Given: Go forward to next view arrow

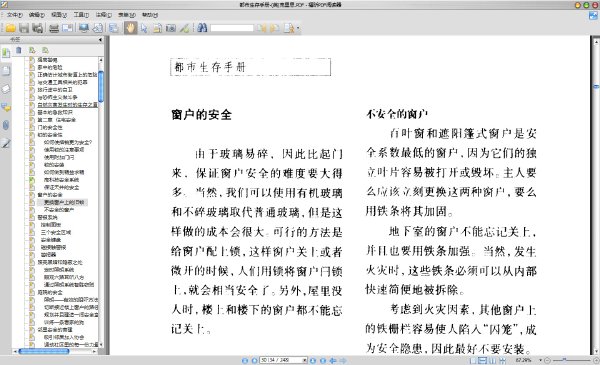Looking at the screenshot, I should pyautogui.click(x=343, y=360).
